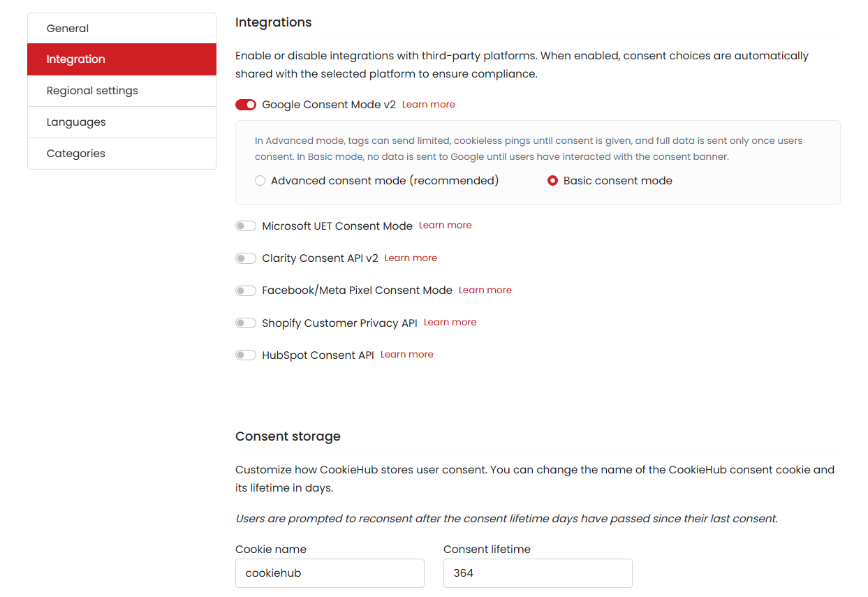Click the italic reconsent note text

coord(506,519)
